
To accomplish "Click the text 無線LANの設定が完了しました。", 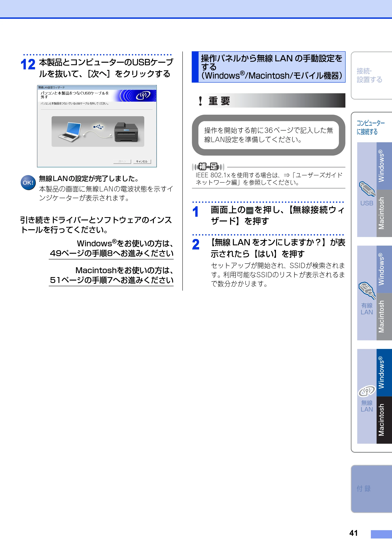I will tap(89, 179).
